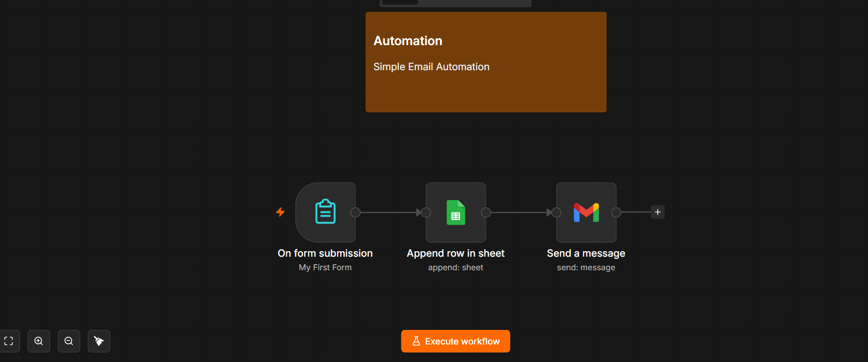Image resolution: width=868 pixels, height=362 pixels.
Task: Click the Send a message label
Action: click(586, 253)
